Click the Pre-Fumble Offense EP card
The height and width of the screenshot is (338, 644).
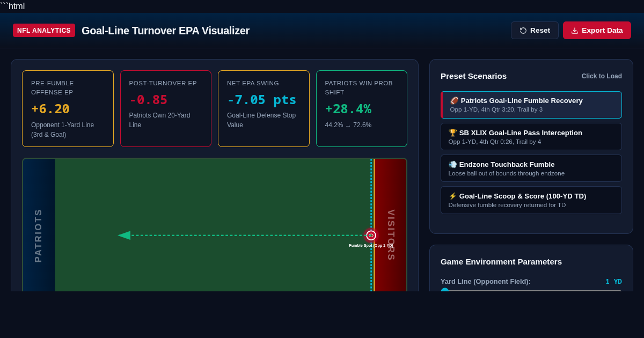[68, 108]
